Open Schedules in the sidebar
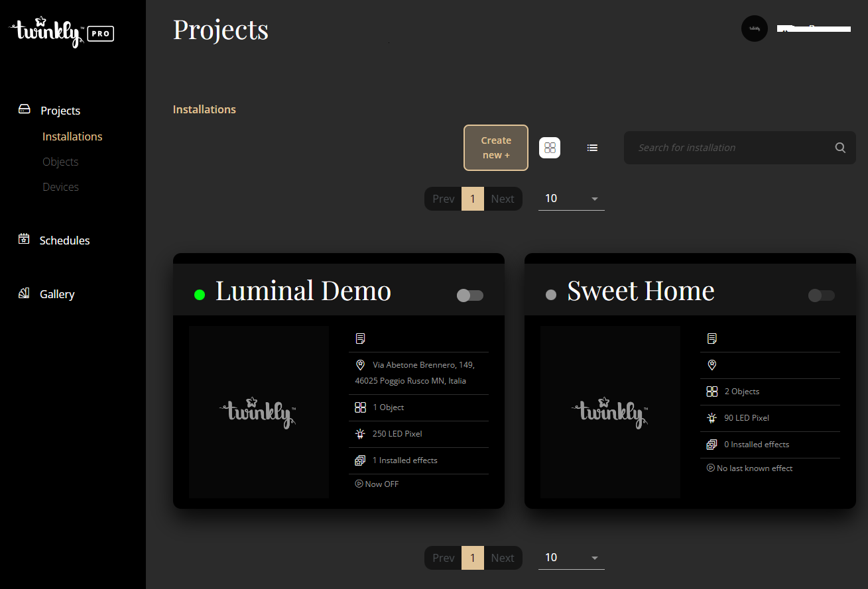This screenshot has height=589, width=868. click(x=64, y=241)
